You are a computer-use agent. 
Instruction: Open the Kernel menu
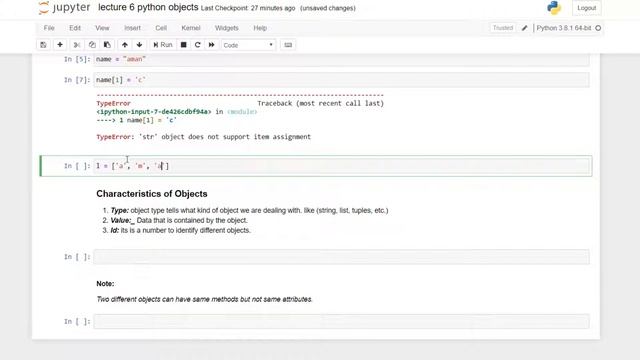[191, 28]
